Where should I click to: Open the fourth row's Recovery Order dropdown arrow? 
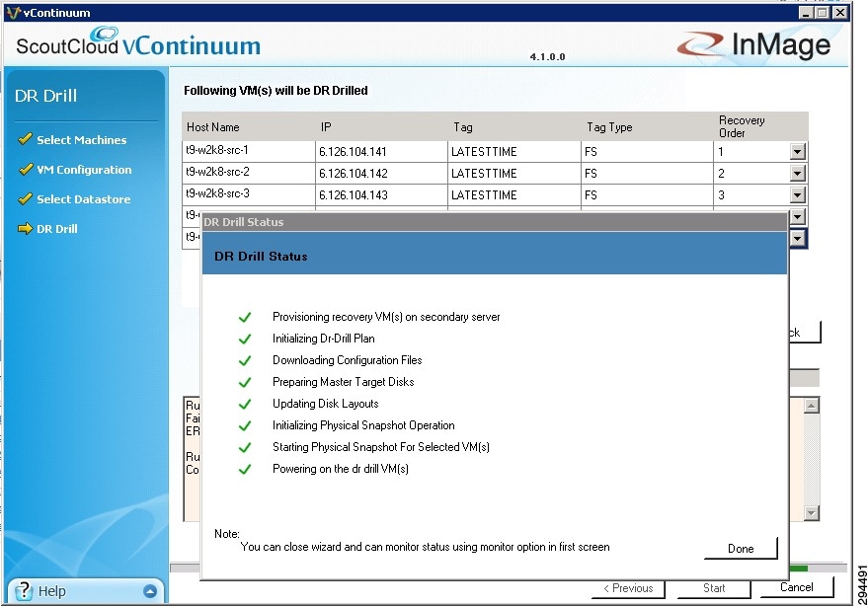click(x=797, y=216)
